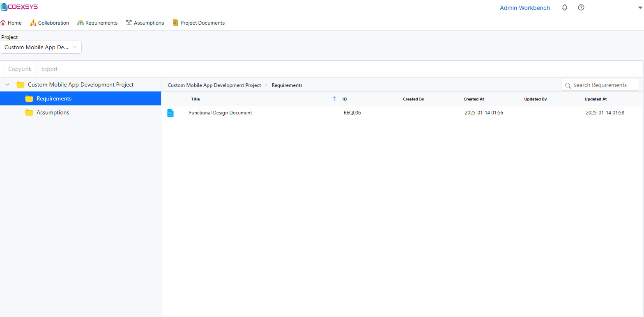Image resolution: width=644 pixels, height=317 pixels.
Task: Expand the user menu caret at top right
Action: coord(640,8)
